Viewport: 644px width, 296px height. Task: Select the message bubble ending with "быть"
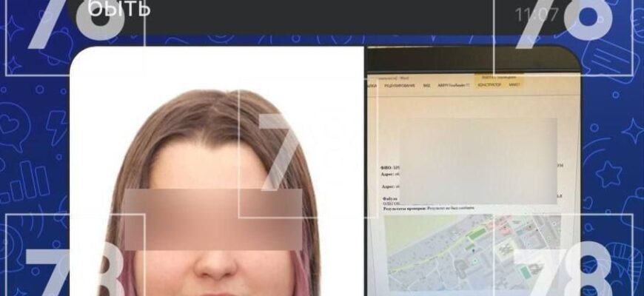(x=323, y=16)
